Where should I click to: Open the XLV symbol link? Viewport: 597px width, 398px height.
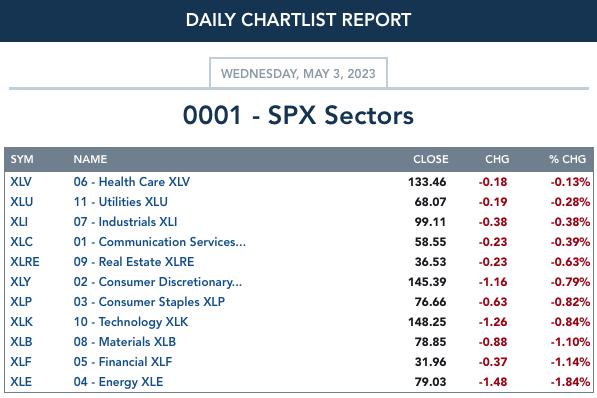[x=21, y=182]
